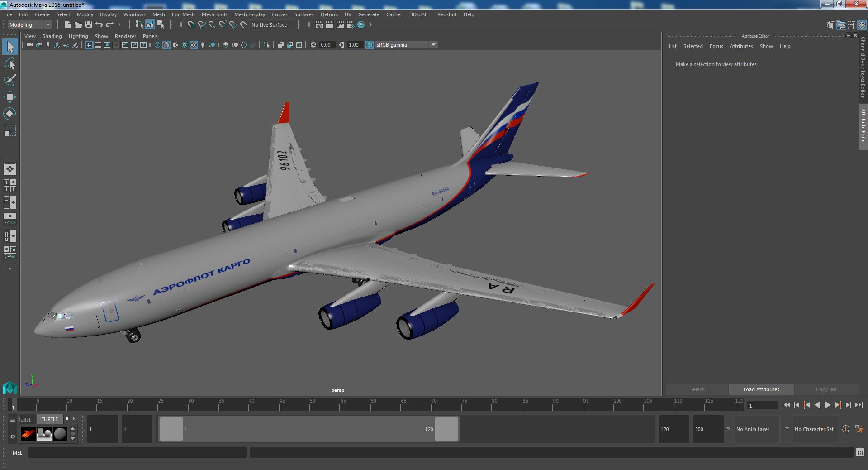The width and height of the screenshot is (868, 470).
Task: Play the animation backwards
Action: pyautogui.click(x=817, y=405)
